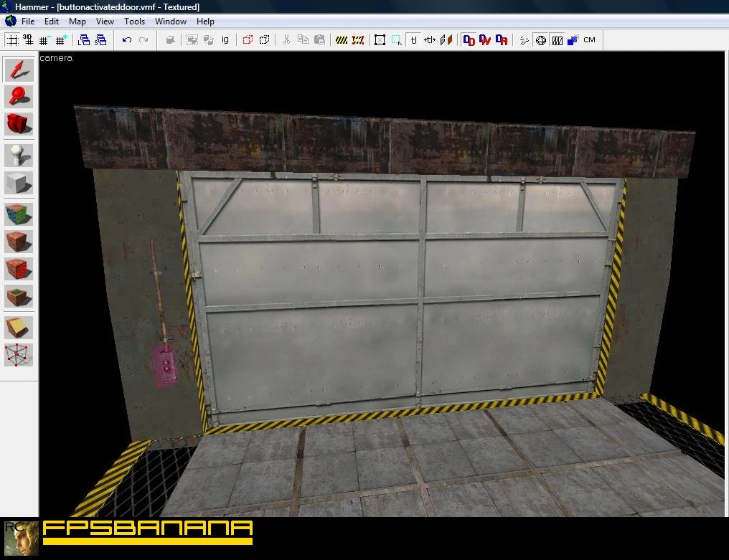Toggle the 3D grid display
The width and height of the screenshot is (729, 560).
pos(28,40)
